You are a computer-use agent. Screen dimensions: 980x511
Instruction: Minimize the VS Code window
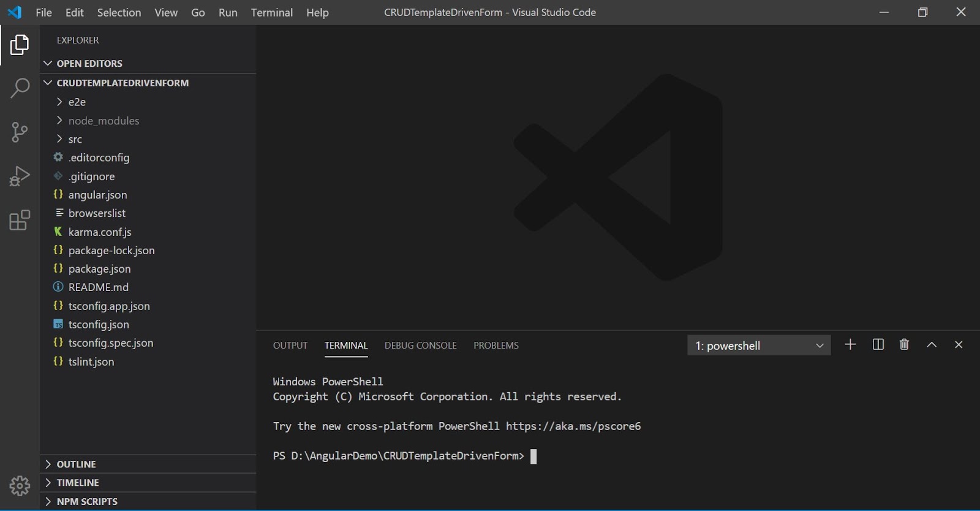tap(884, 12)
